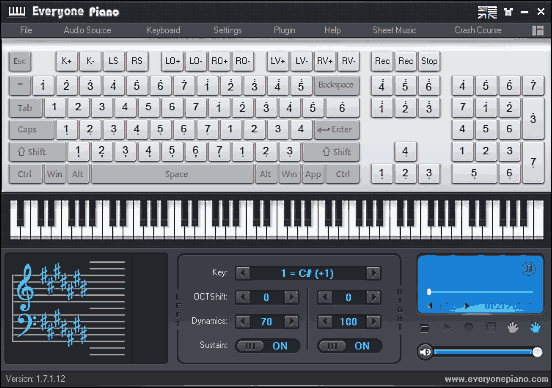This screenshot has width=552, height=388.
Task: Increase the right-hand Dynamics from 100
Action: click(374, 321)
